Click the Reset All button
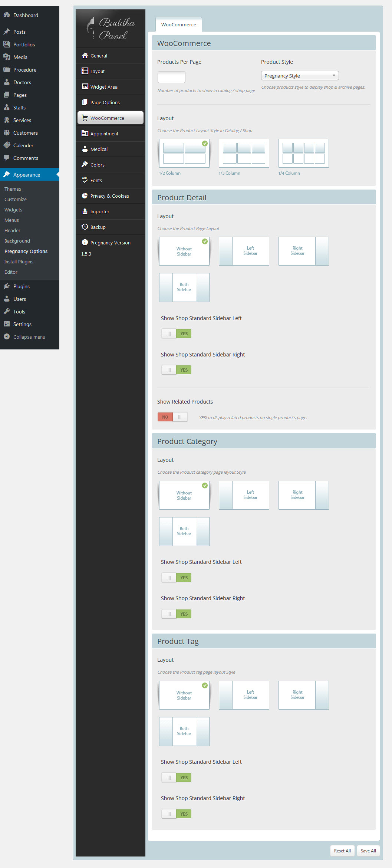 coord(342,851)
